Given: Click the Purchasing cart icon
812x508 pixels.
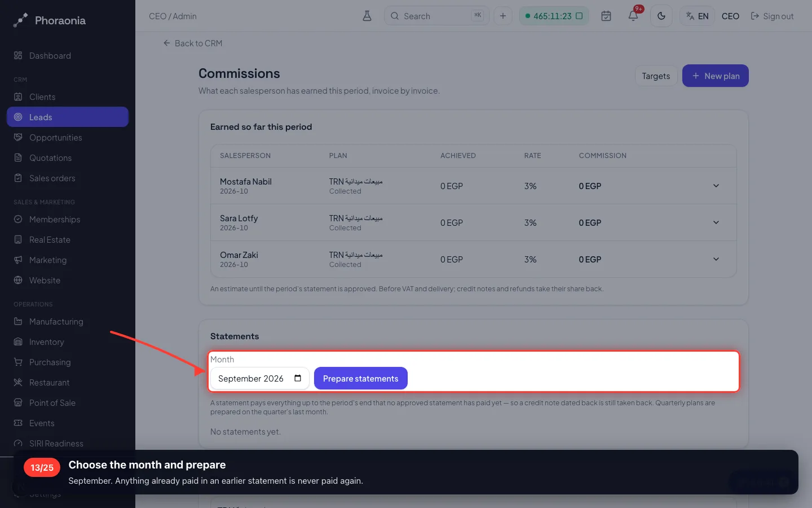Looking at the screenshot, I should click(18, 362).
